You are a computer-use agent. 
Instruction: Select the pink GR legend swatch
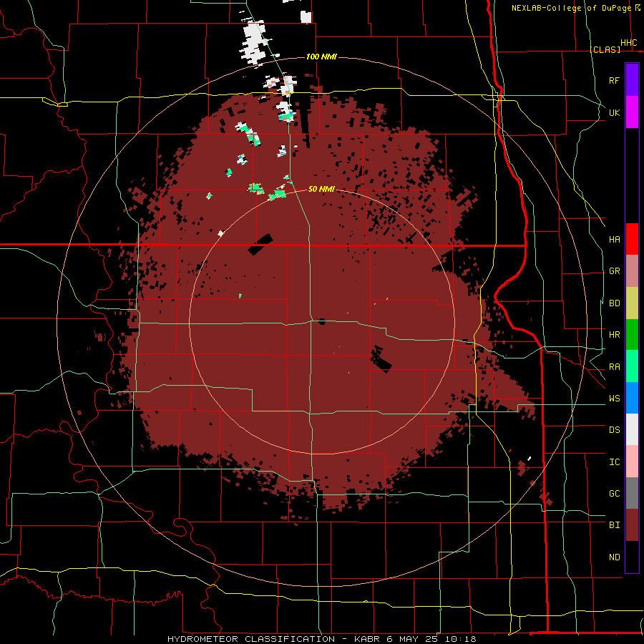click(632, 270)
